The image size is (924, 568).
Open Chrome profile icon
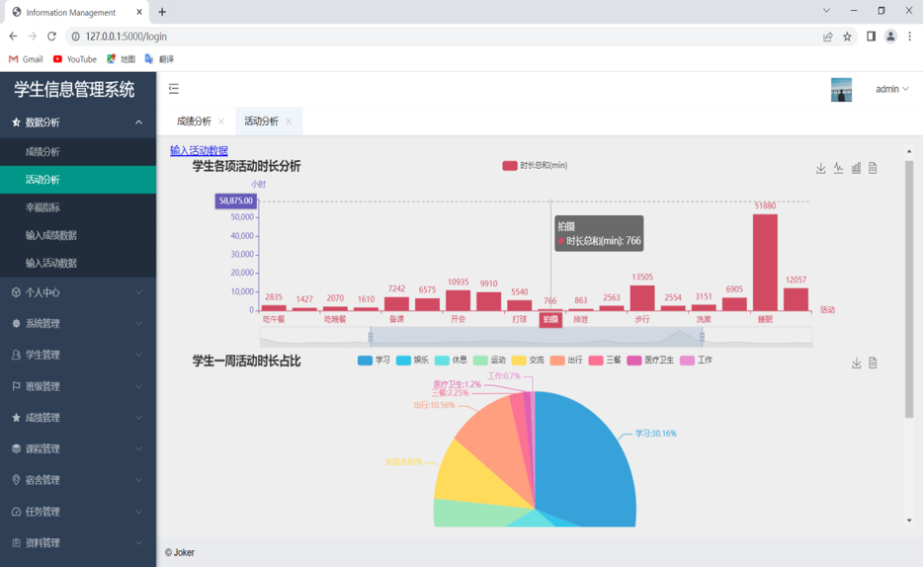click(890, 37)
